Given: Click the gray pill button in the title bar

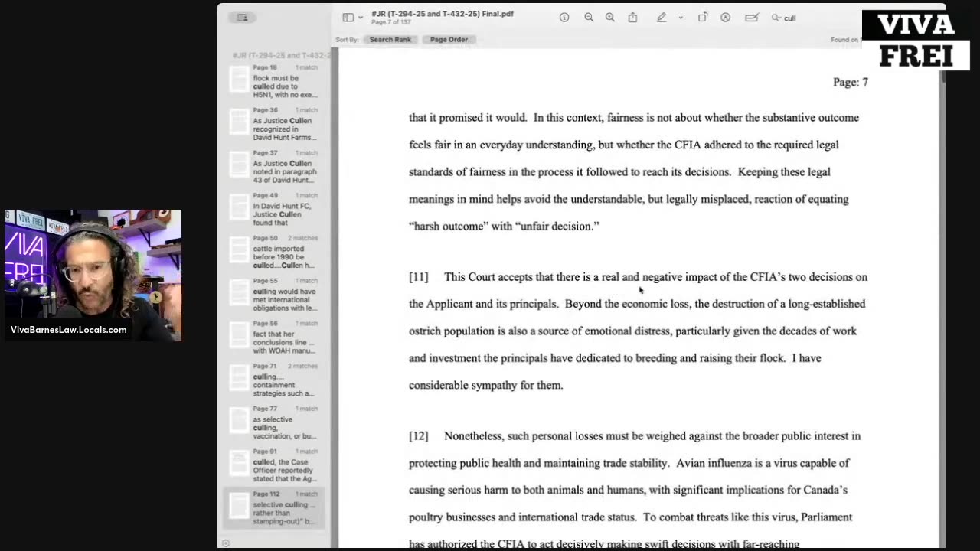Looking at the screenshot, I should (243, 18).
